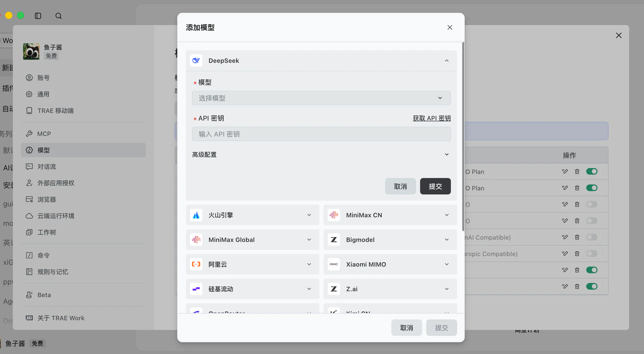Screen dimensions: 644x354
Task: Expand the Xiaomi MIMO provider chevron
Action: tap(447, 264)
